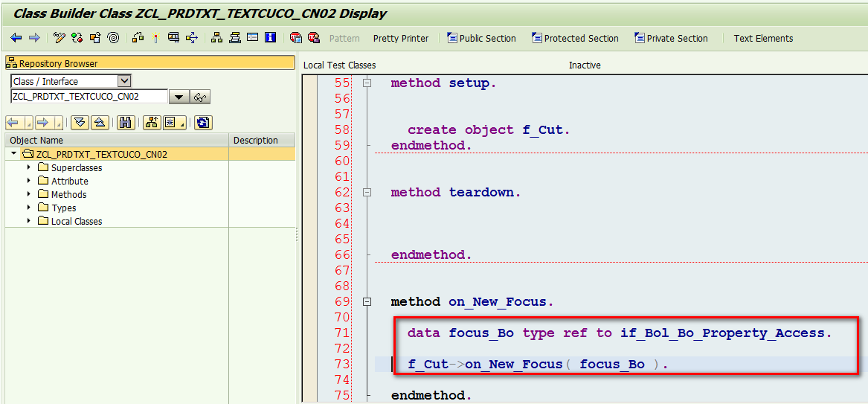
Task: Collapse the method teardown code block
Action: [x=367, y=192]
